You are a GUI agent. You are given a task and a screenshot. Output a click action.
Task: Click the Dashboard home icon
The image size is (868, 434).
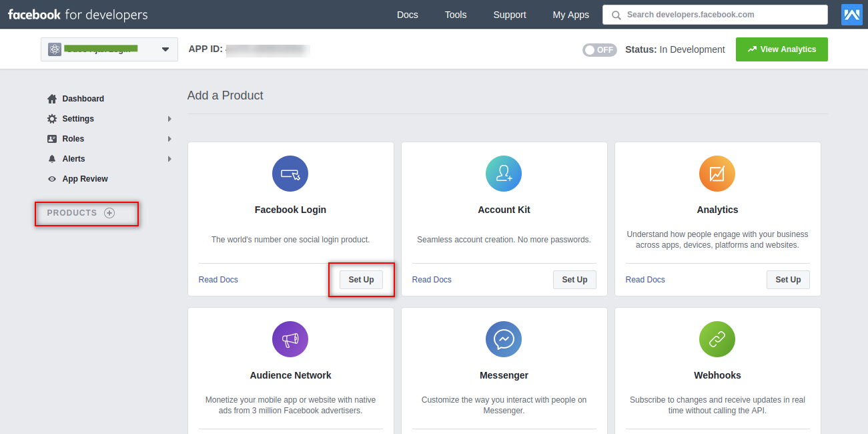[52, 99]
